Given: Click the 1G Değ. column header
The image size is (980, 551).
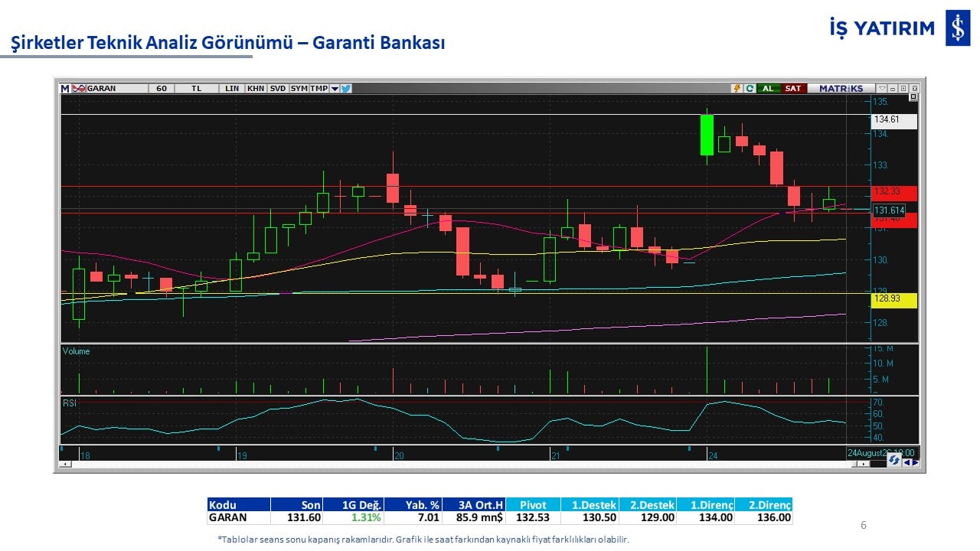Looking at the screenshot, I should pos(353,504).
